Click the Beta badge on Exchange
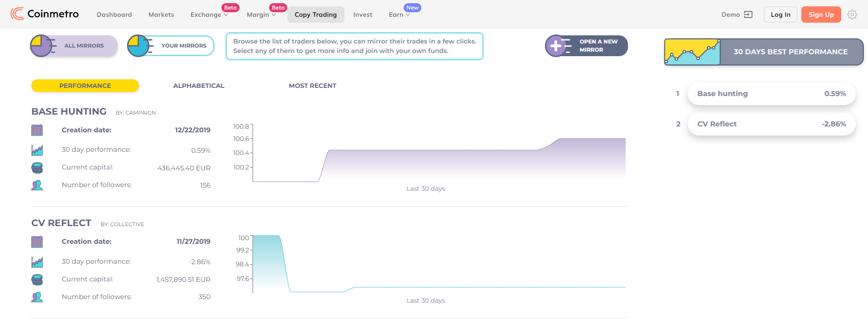Image resolution: width=868 pixels, height=319 pixels. (x=230, y=8)
